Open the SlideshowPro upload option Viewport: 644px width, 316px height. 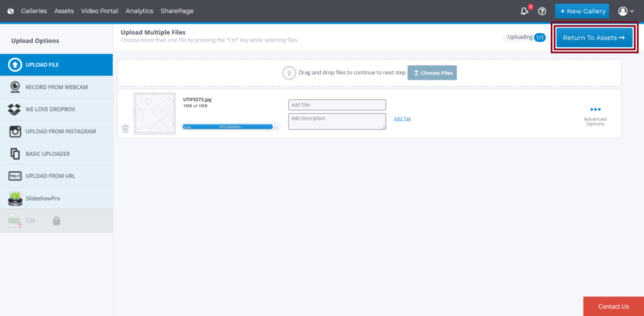click(x=56, y=199)
